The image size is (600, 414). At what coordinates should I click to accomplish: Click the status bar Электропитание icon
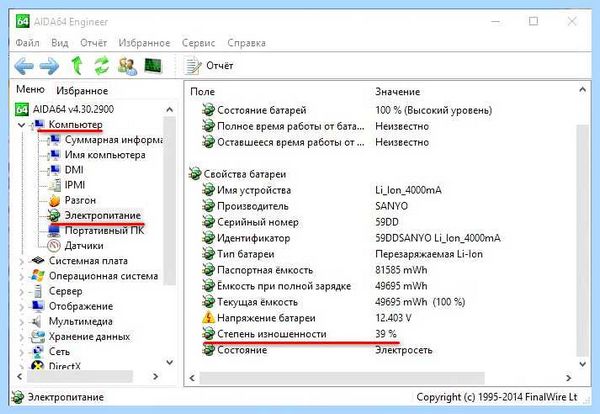pos(18,397)
